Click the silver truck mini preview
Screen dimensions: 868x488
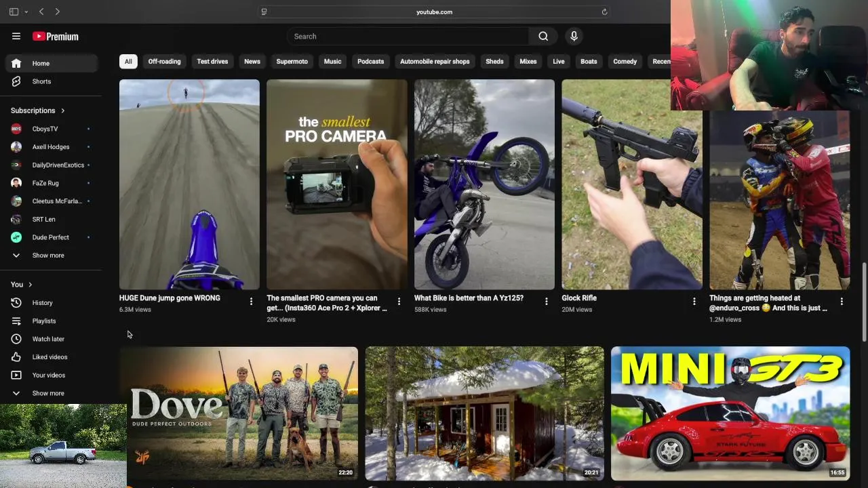pyautogui.click(x=63, y=445)
